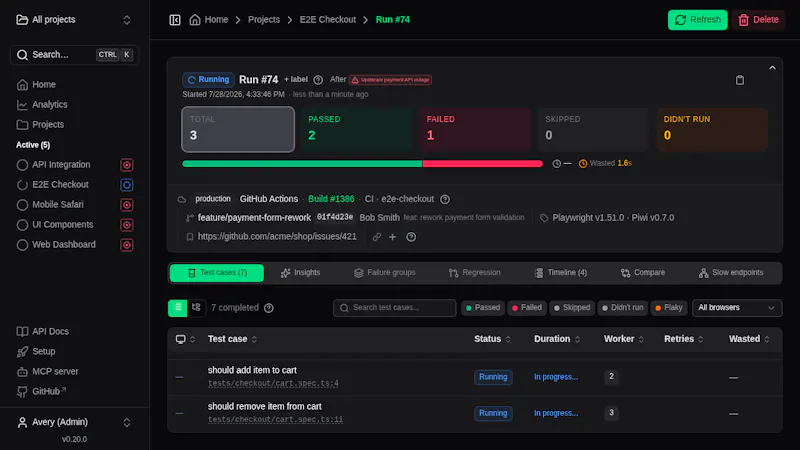The image size is (800, 450).
Task: Toggle the Flaky filter chip
Action: point(669,308)
